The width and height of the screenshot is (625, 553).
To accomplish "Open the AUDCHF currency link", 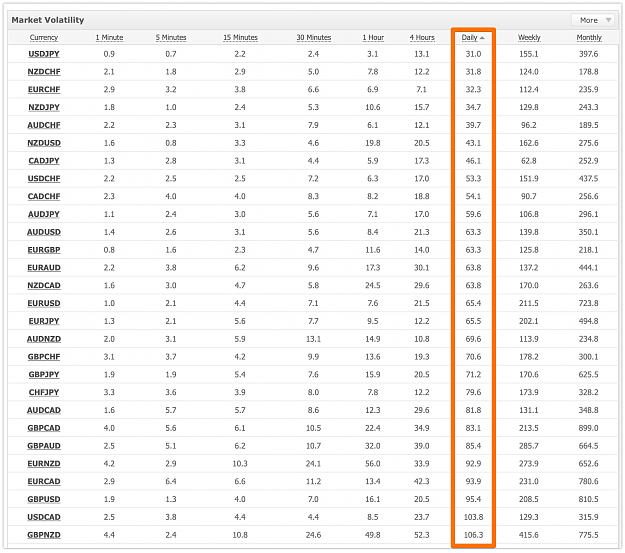I will [44, 125].
